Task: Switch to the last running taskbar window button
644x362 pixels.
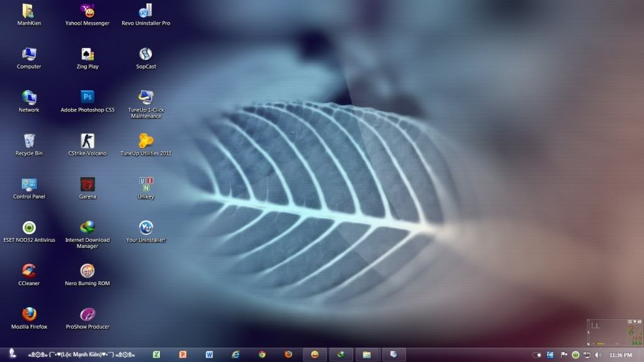Action: tap(393, 354)
